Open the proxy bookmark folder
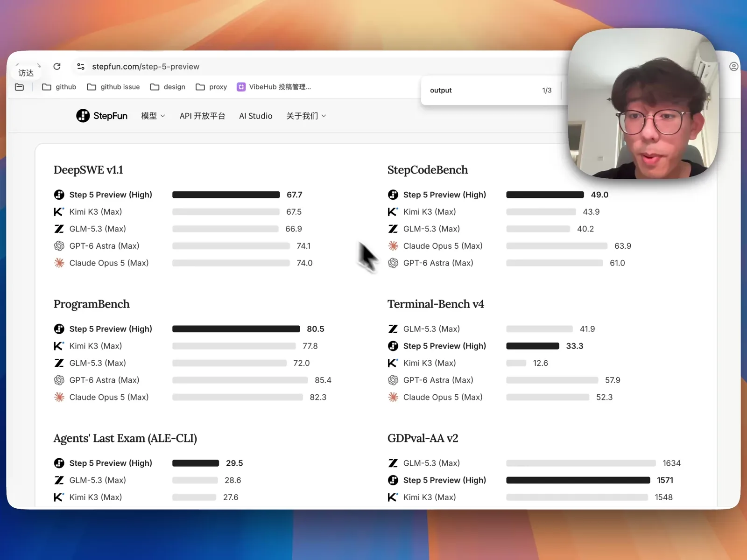 pyautogui.click(x=211, y=87)
